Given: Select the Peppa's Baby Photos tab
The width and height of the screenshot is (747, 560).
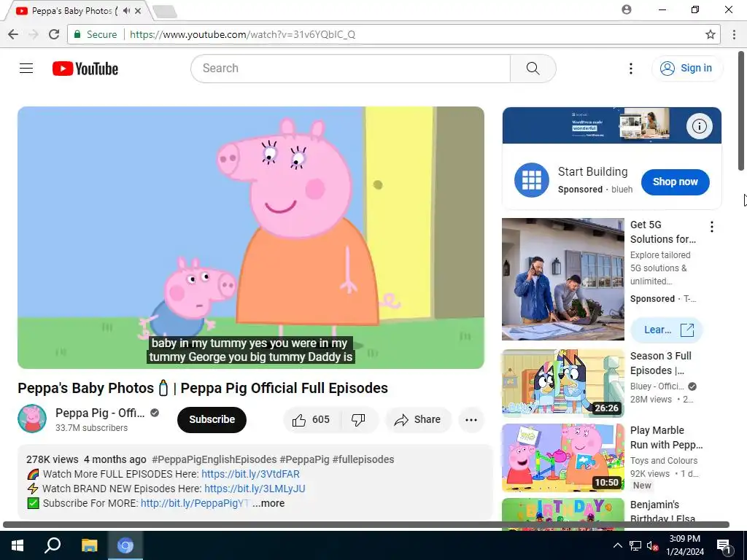Looking at the screenshot, I should coord(71,10).
